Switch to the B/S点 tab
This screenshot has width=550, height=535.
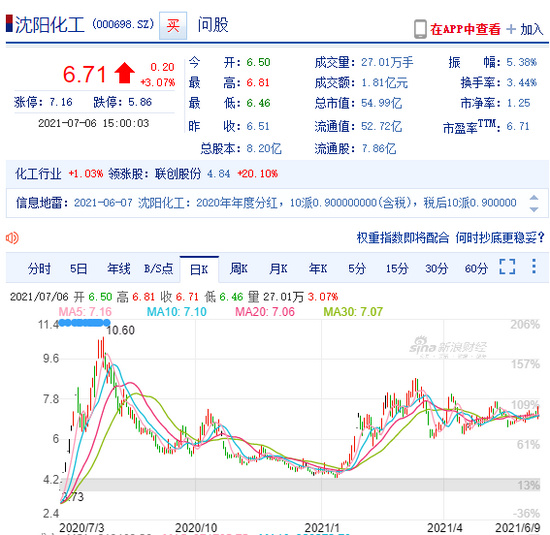(159, 269)
